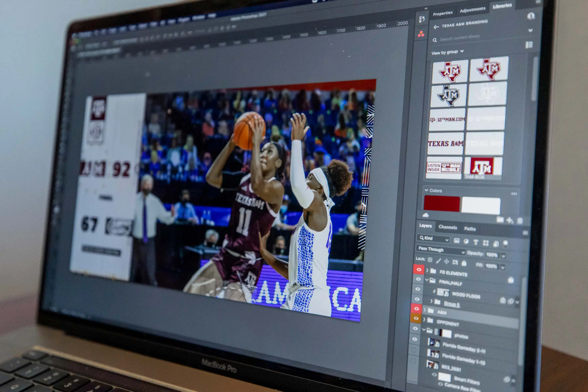
Task: Select the Libraries tab
Action: (x=502, y=6)
